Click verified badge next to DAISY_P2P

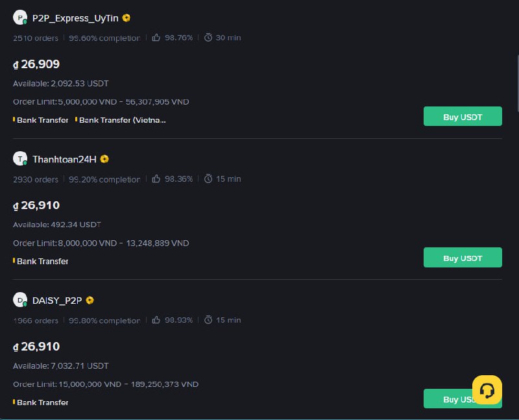(x=90, y=300)
